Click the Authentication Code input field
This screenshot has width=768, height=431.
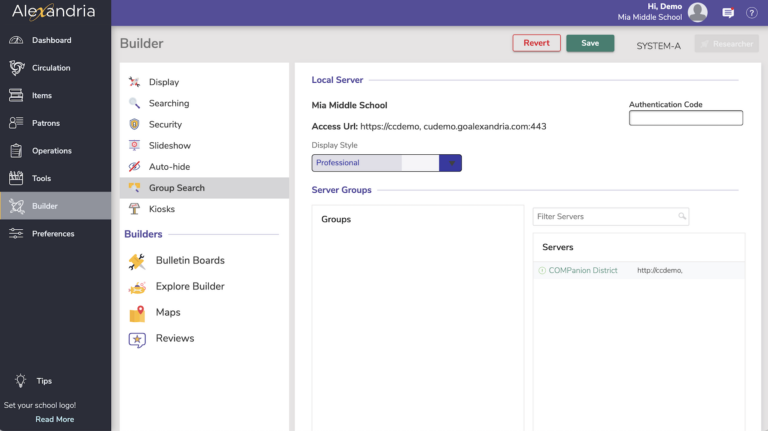686,118
